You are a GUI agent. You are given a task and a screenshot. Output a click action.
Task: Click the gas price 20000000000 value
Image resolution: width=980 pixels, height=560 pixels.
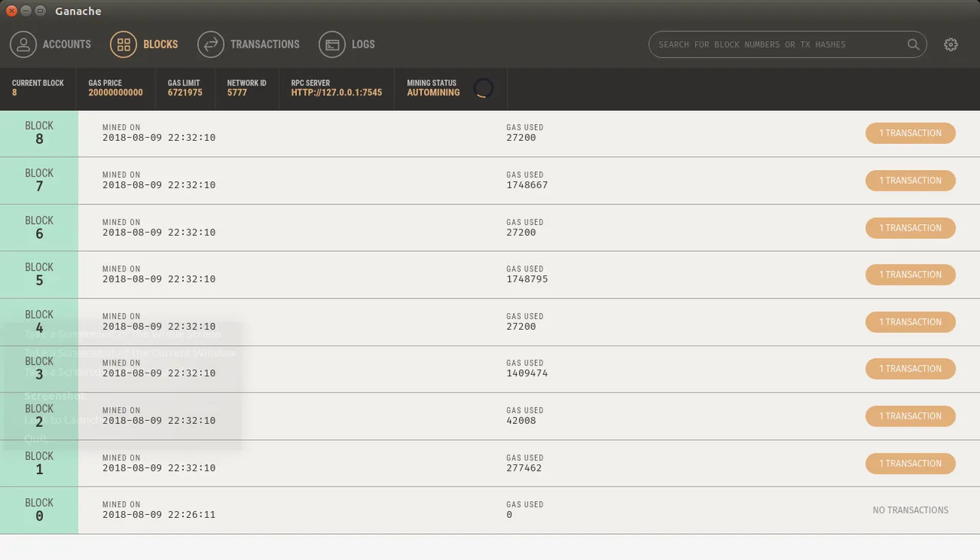pyautogui.click(x=116, y=93)
